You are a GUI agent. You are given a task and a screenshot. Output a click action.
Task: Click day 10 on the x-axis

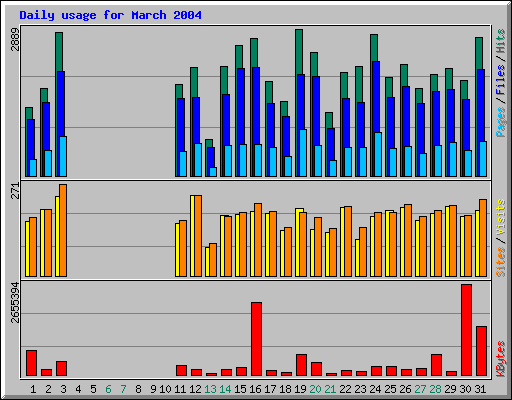165,389
